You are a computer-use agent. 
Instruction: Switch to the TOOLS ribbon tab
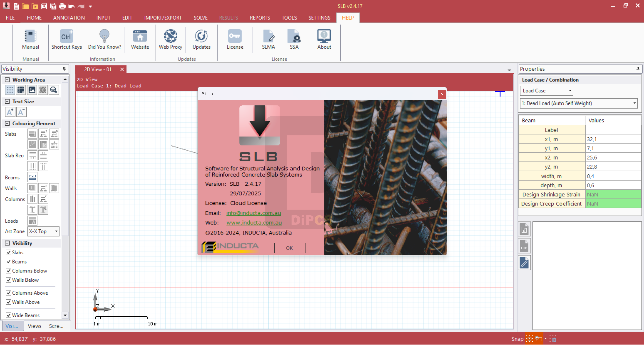click(289, 18)
